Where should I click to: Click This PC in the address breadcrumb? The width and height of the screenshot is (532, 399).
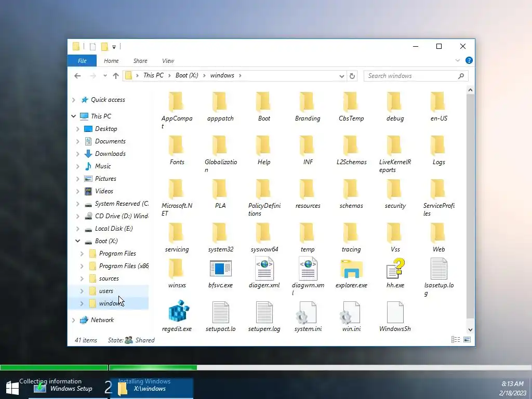point(153,75)
